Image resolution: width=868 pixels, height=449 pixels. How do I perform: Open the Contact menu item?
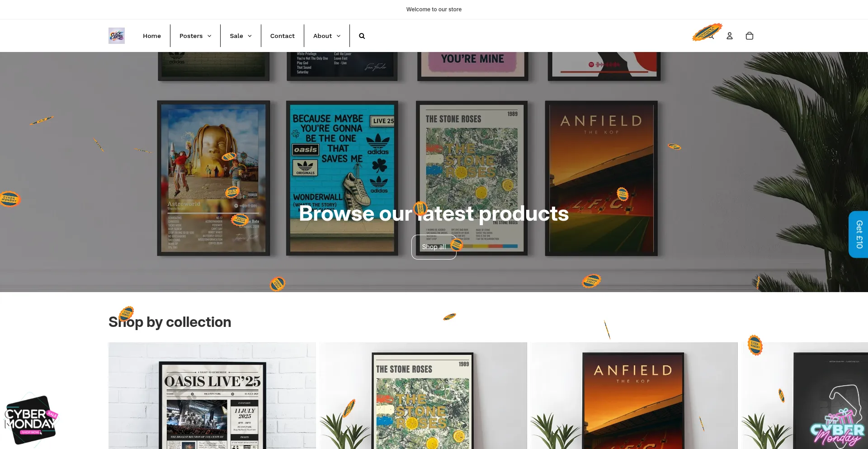282,36
